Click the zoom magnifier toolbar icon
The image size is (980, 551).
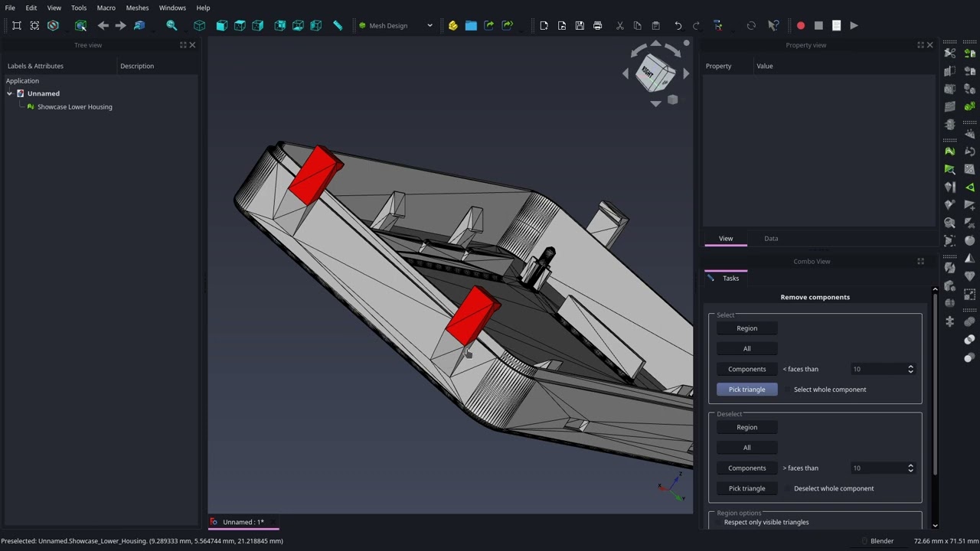tap(171, 25)
